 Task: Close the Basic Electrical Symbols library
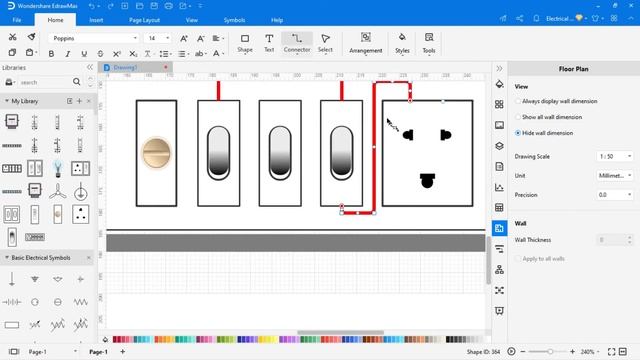click(x=89, y=258)
